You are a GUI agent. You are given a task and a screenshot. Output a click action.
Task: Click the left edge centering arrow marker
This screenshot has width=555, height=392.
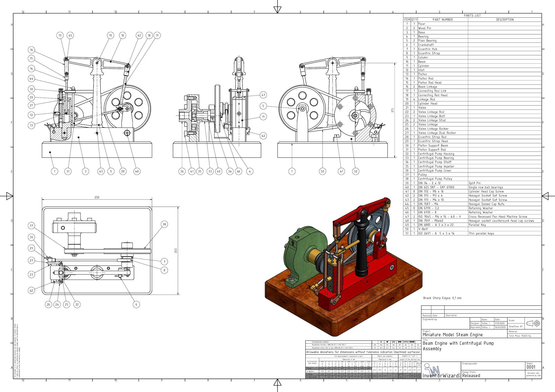[10, 196]
